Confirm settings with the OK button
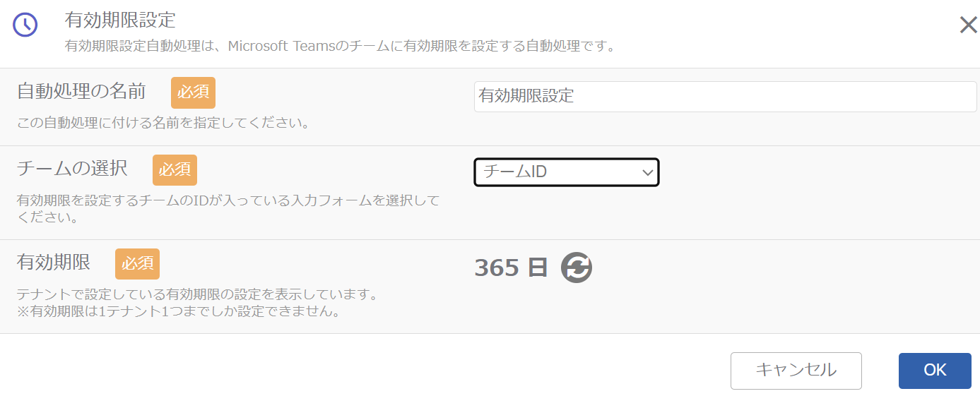980x396 pixels. pyautogui.click(x=935, y=371)
